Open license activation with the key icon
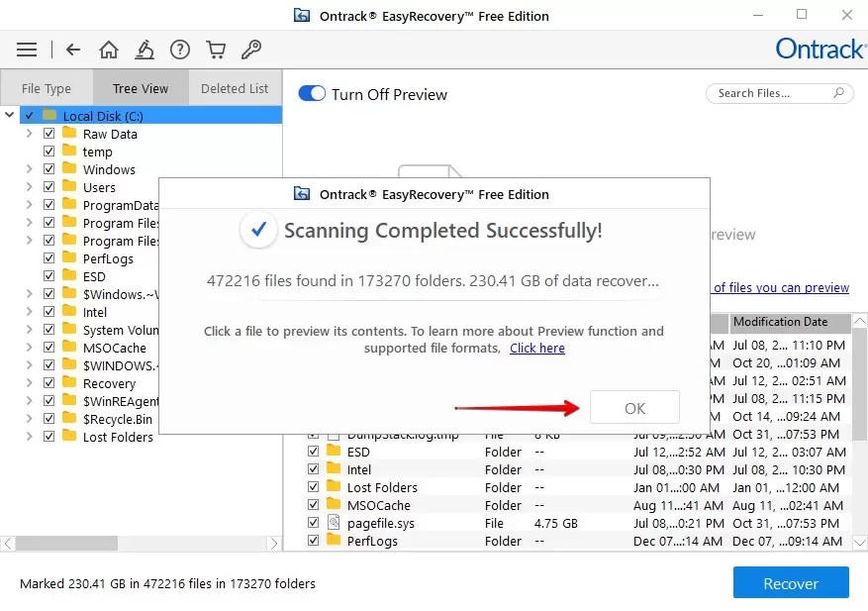This screenshot has height=611, width=868. click(x=250, y=49)
